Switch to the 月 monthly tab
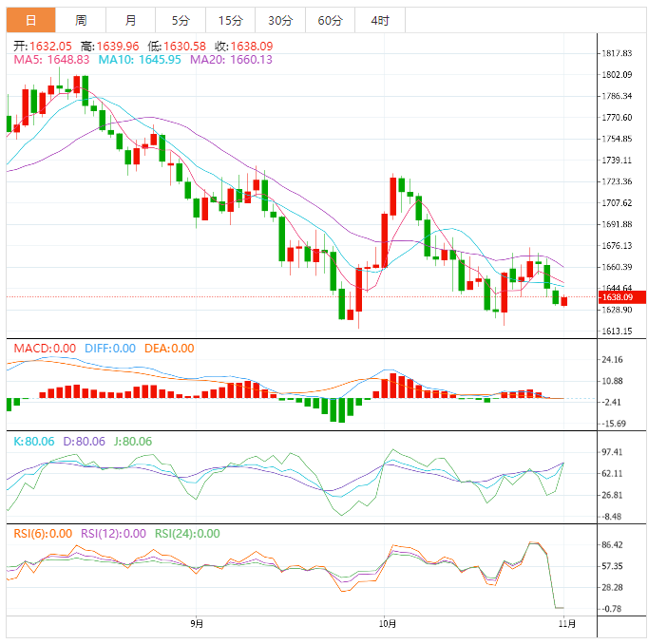 (x=130, y=20)
